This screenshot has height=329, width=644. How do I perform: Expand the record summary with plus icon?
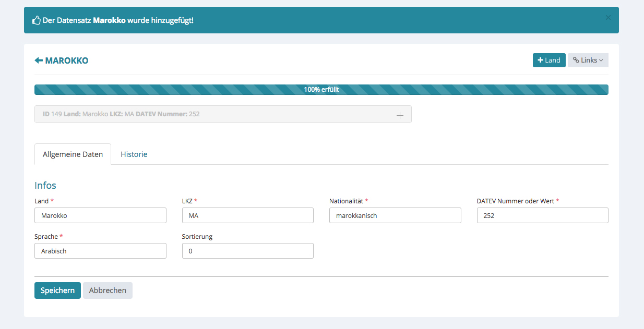pyautogui.click(x=400, y=115)
